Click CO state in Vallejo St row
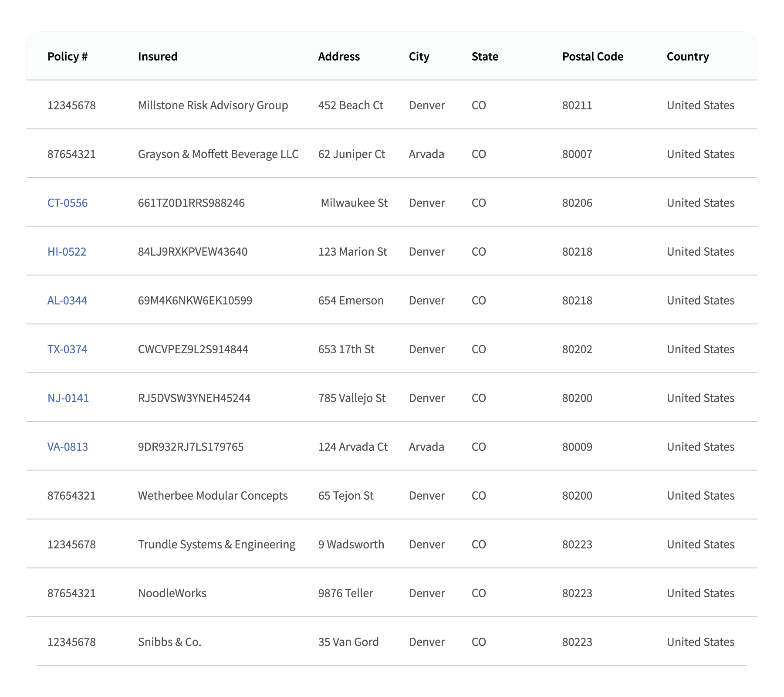Image resolution: width=784 pixels, height=697 pixels. pos(479,398)
